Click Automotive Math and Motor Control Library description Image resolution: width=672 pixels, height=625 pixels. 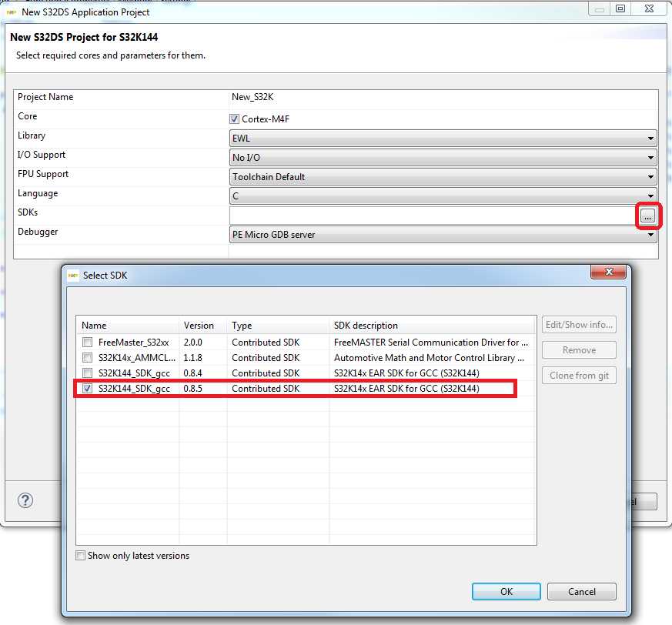pyautogui.click(x=429, y=358)
